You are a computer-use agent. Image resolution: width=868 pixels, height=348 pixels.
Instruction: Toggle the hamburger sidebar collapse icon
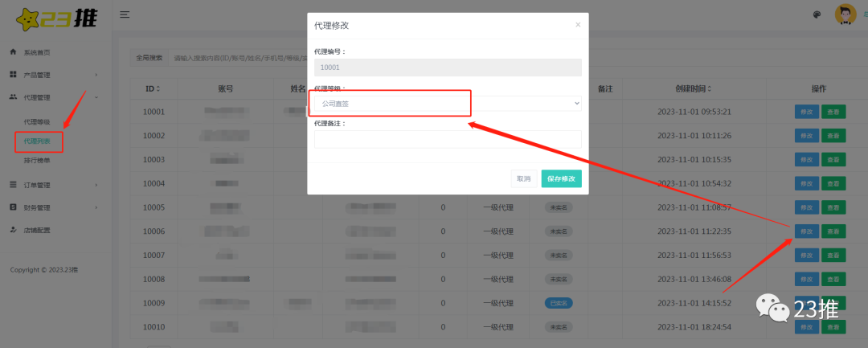(x=125, y=14)
